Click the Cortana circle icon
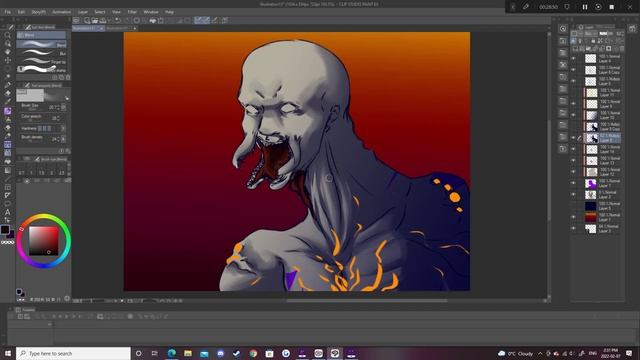 click(x=138, y=353)
